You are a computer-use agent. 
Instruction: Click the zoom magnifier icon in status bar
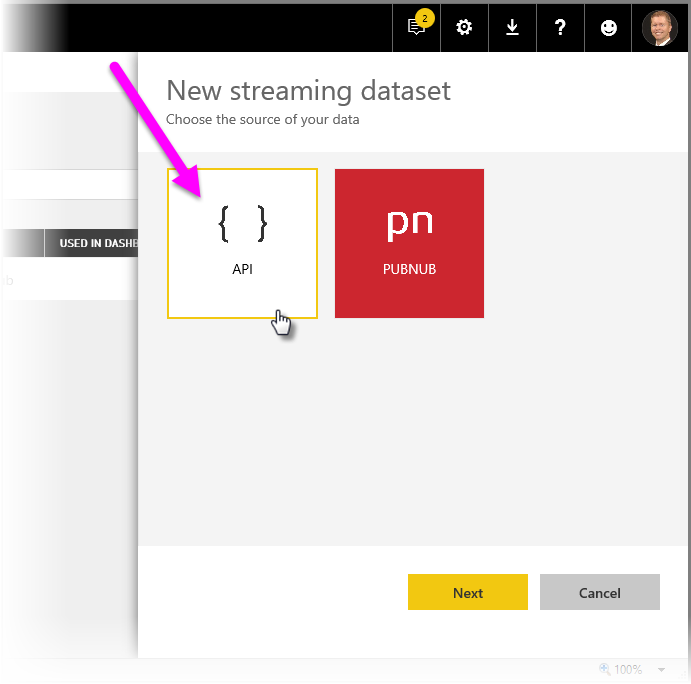point(605,669)
